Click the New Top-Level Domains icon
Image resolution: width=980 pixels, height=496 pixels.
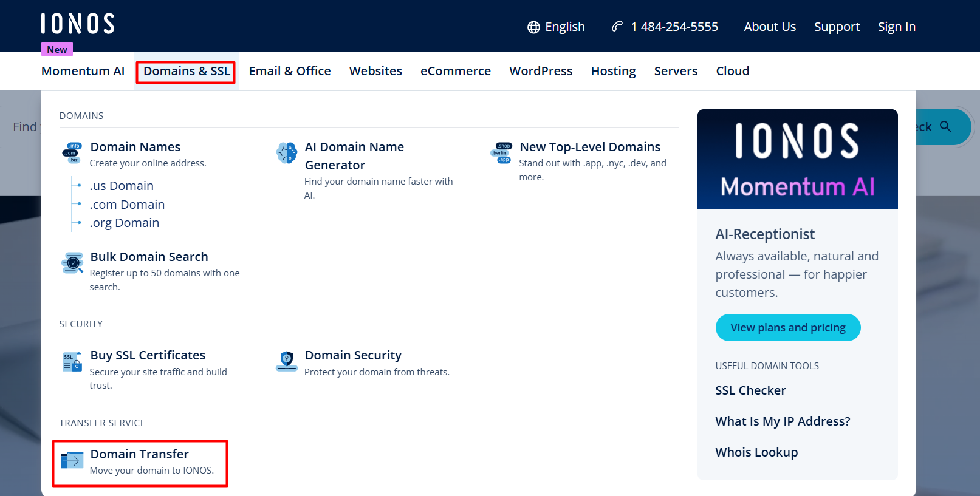501,153
